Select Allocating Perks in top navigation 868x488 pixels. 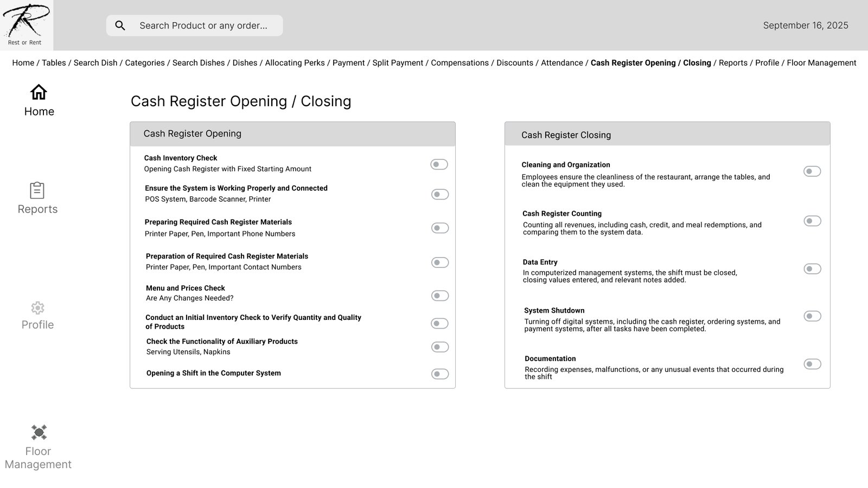[x=295, y=63]
